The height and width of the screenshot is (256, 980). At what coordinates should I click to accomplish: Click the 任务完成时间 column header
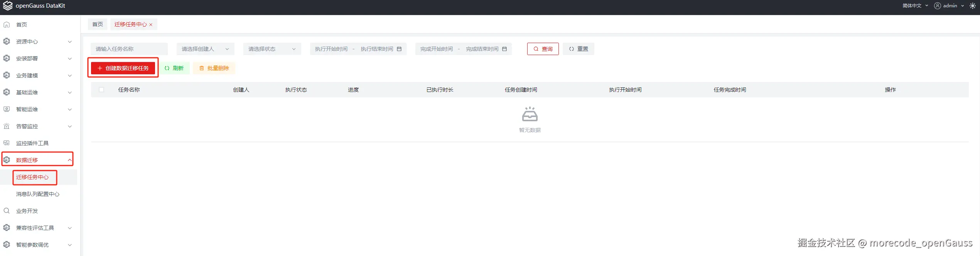pyautogui.click(x=730, y=90)
